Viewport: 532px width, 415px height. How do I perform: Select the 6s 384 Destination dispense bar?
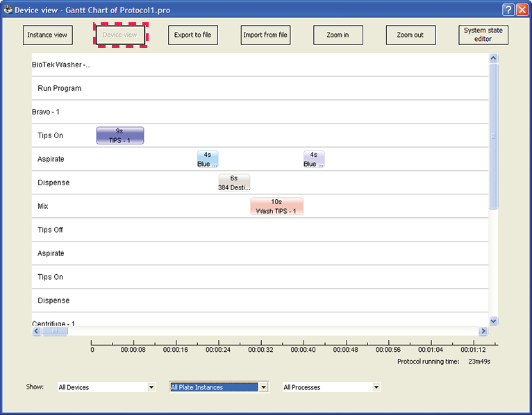tap(234, 183)
